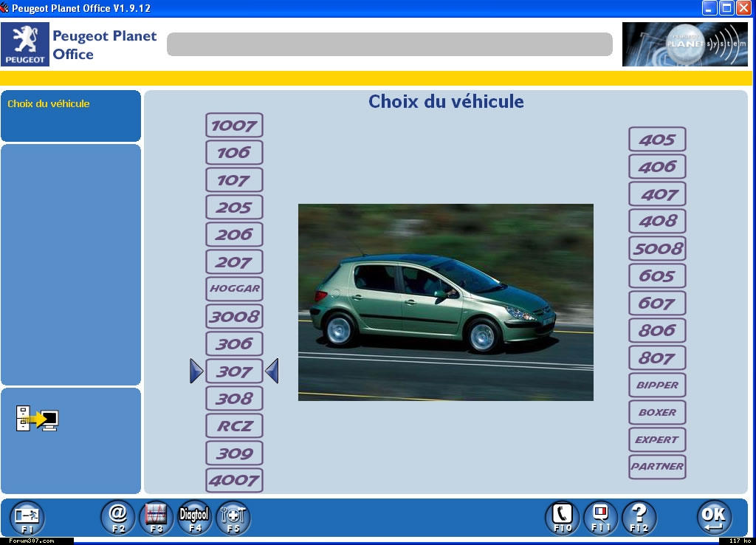This screenshot has height=545, width=756.
Task: Open the F5 tools icon
Action: (233, 518)
